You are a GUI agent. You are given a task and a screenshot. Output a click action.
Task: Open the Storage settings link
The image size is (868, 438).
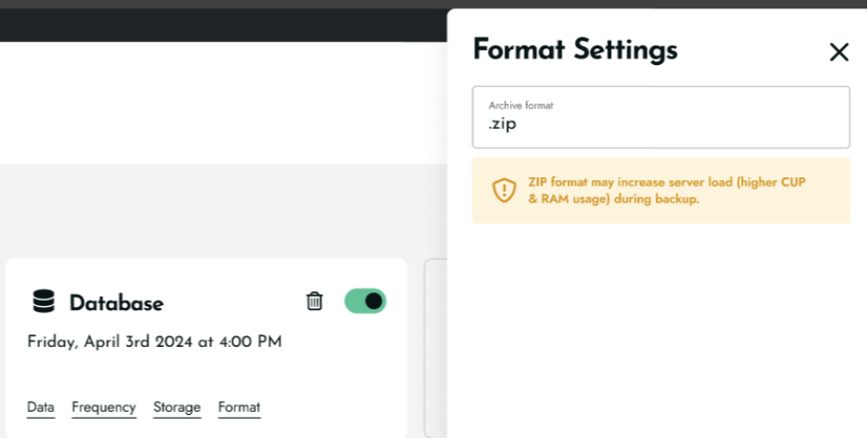(x=177, y=408)
